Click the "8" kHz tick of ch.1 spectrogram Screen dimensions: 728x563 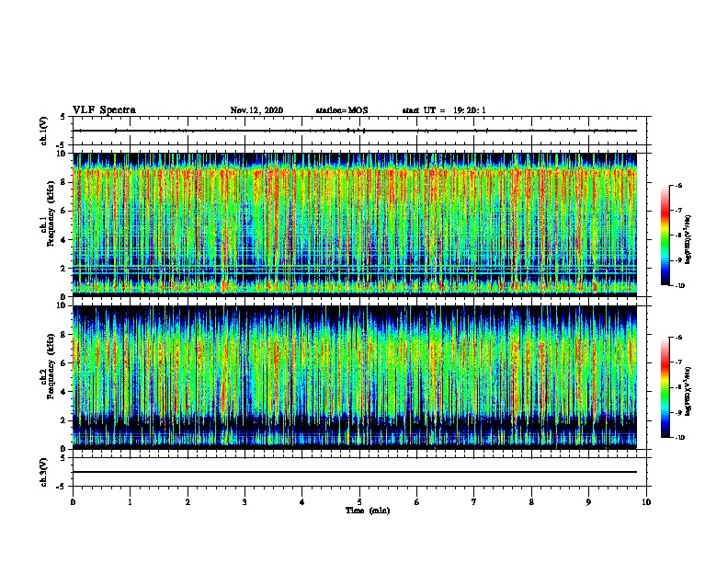[x=64, y=182]
